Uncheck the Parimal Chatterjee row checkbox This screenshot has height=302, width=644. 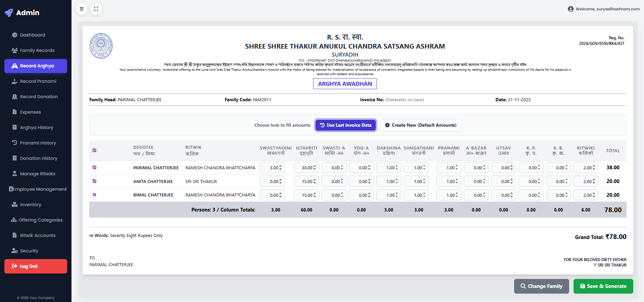click(x=95, y=168)
